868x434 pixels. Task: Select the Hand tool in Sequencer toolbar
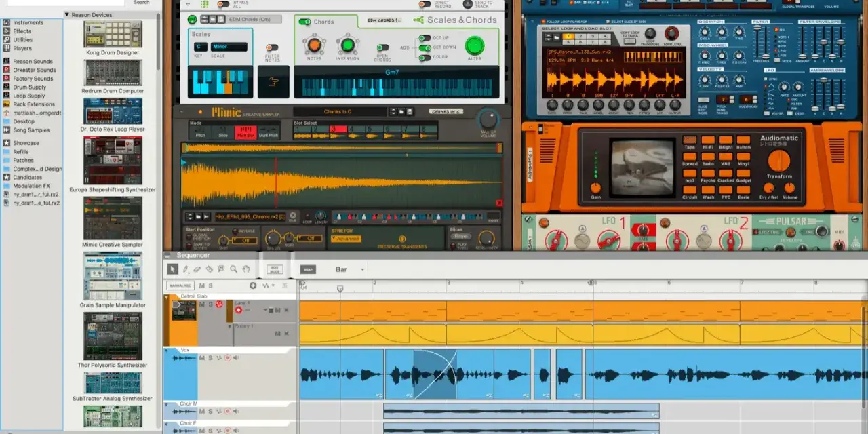[246, 269]
